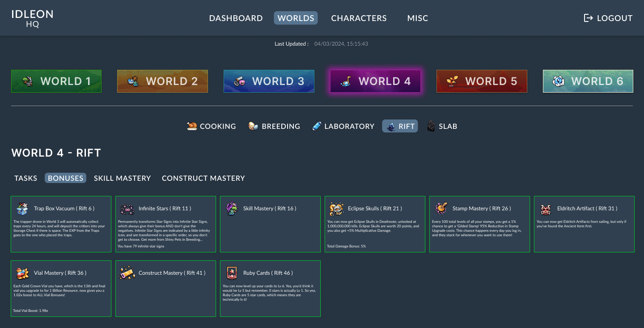
Task: Open World 6
Action: [x=588, y=81]
